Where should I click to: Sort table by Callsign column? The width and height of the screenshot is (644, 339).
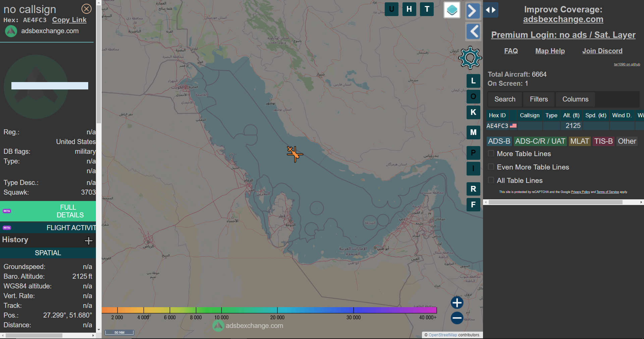click(530, 115)
